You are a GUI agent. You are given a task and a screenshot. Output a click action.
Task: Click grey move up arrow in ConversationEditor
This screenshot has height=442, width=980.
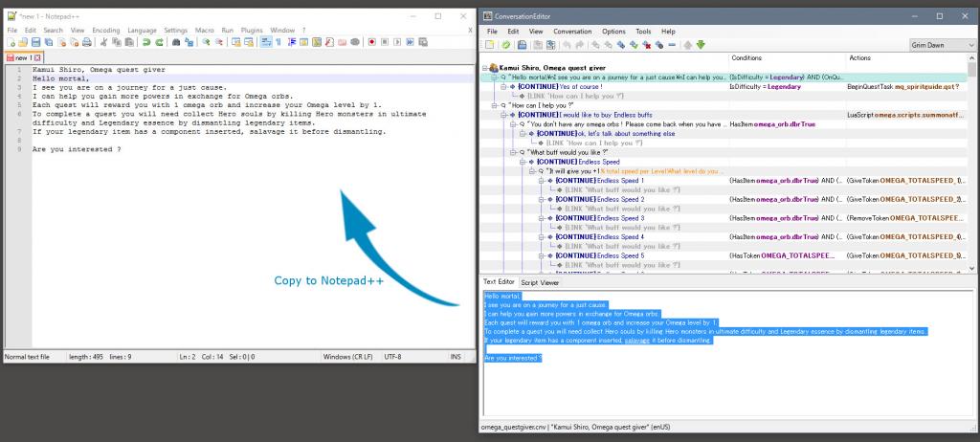pos(687,44)
